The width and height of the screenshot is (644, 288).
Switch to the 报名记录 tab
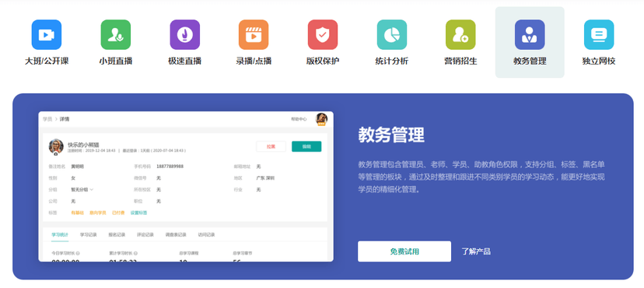[x=117, y=234]
